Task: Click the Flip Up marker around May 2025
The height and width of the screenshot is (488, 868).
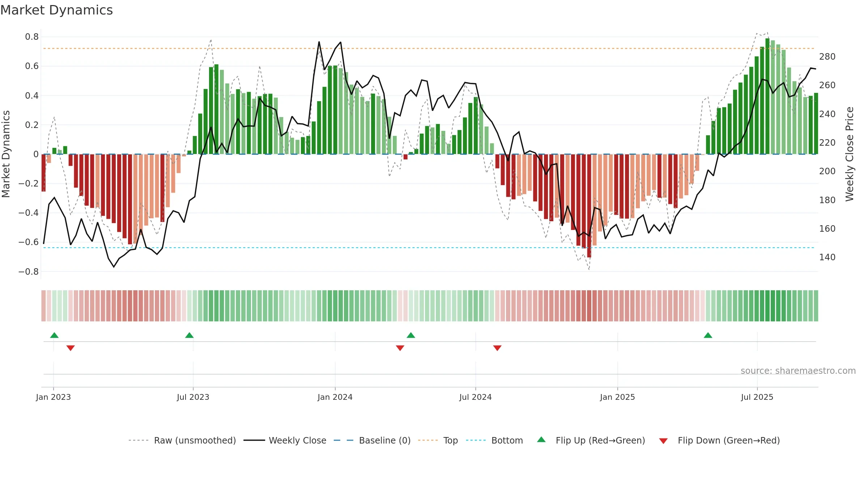Action: (708, 335)
